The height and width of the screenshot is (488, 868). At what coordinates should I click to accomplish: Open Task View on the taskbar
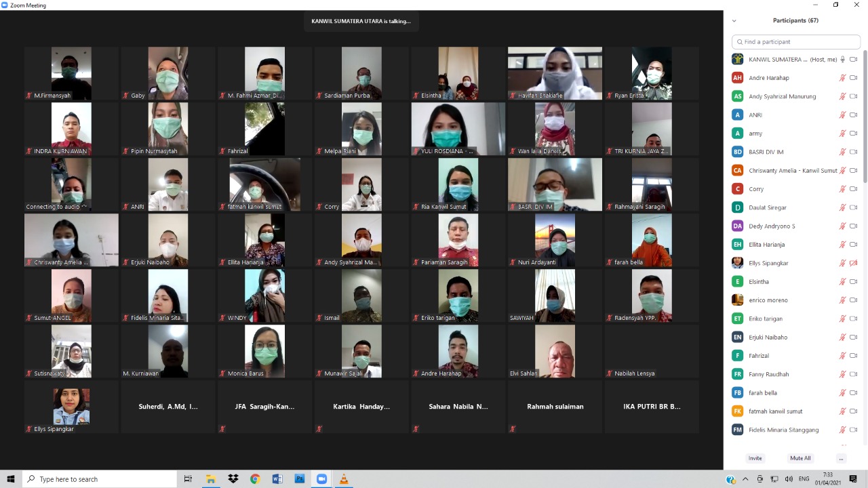tap(188, 479)
